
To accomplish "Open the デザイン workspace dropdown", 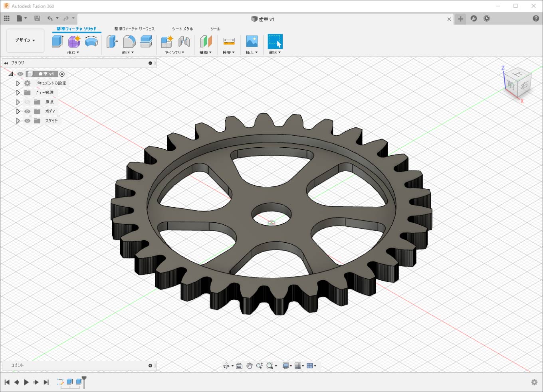I will click(25, 40).
